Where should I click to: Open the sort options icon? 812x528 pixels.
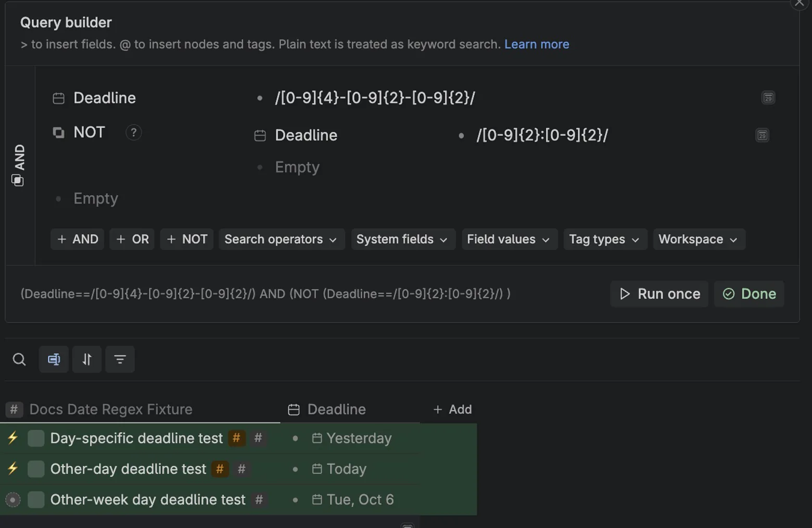click(87, 359)
